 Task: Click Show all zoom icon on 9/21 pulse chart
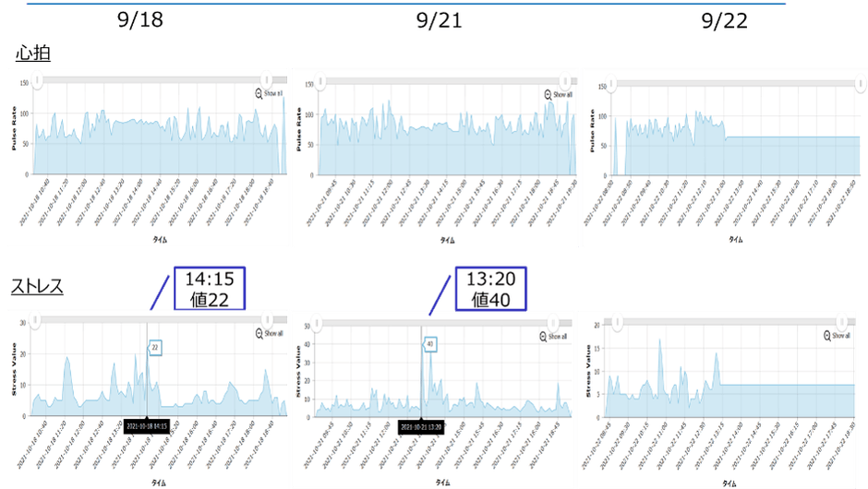[548, 95]
